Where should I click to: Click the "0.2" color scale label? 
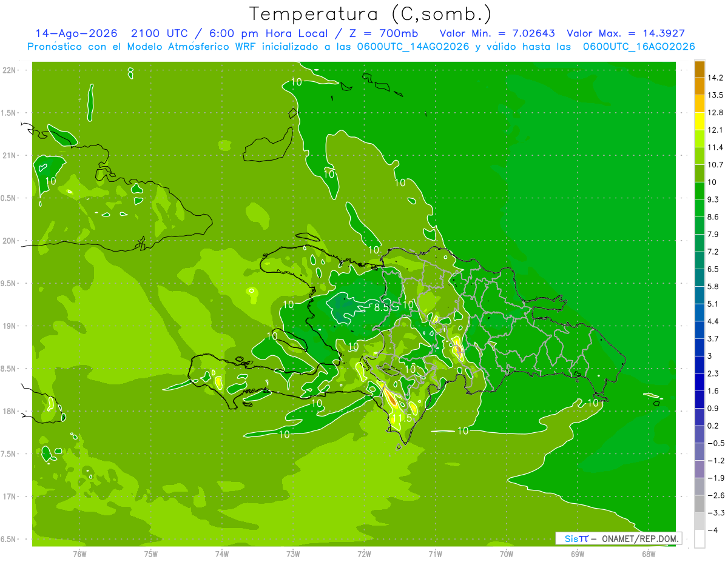(713, 426)
